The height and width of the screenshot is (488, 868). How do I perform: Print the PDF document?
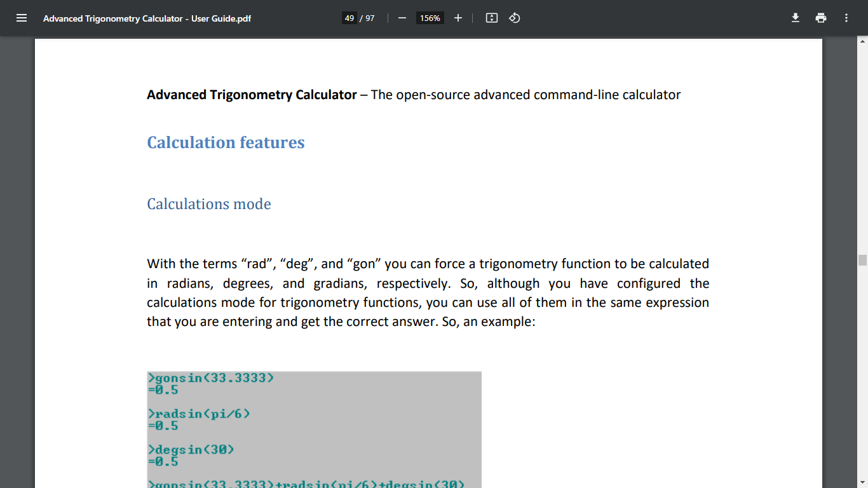821,18
